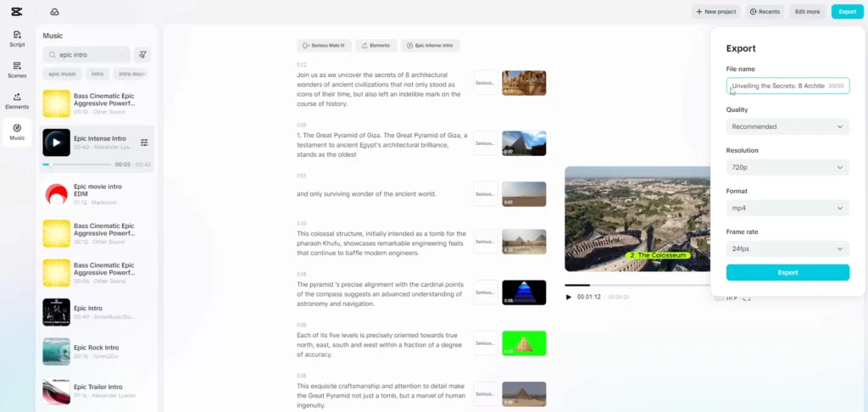Choose the Epic Rock Intro track
Image resolution: width=868 pixels, height=412 pixels.
pos(97,352)
